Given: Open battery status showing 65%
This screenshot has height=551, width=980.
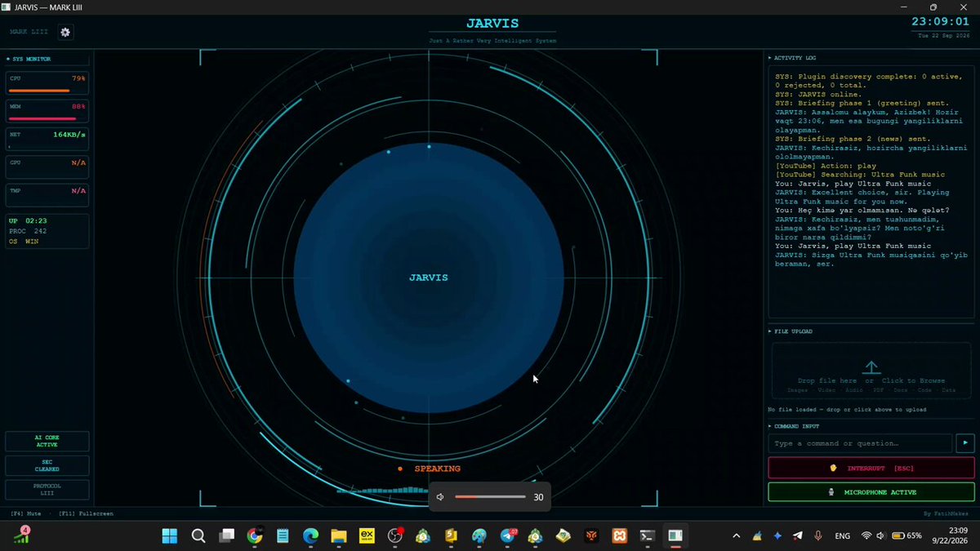Looking at the screenshot, I should click(x=907, y=536).
